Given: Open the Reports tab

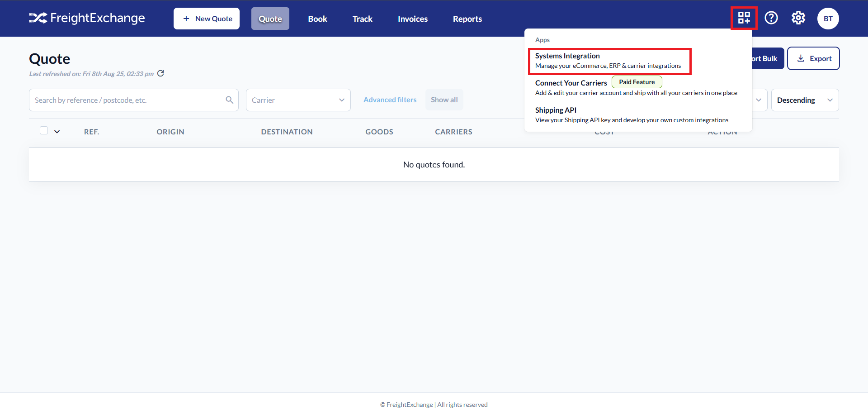Looking at the screenshot, I should 467,19.
